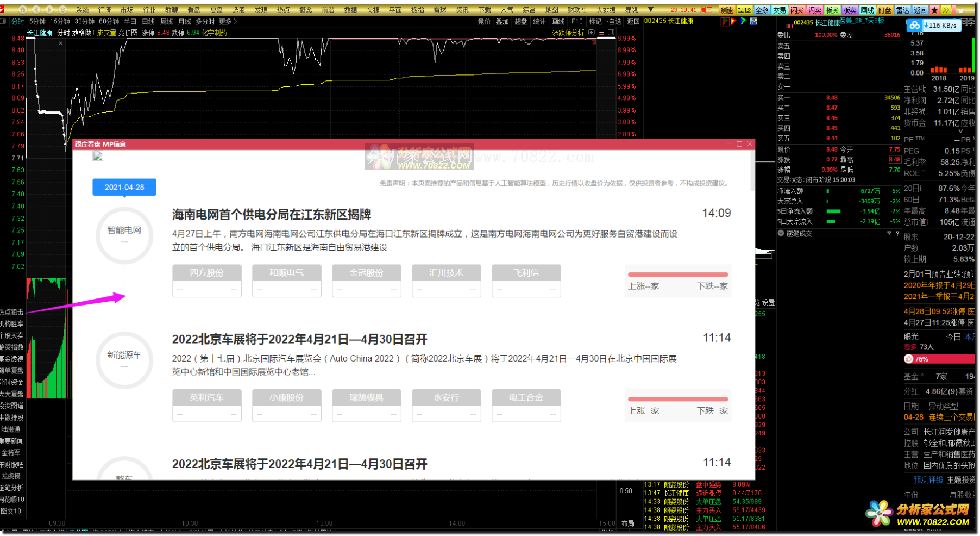Click the red 76% sentiment bar
980x536 pixels.
[939, 359]
